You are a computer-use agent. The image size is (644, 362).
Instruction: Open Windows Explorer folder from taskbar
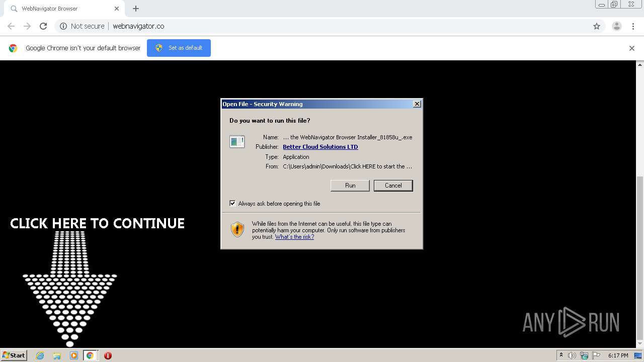click(x=57, y=355)
